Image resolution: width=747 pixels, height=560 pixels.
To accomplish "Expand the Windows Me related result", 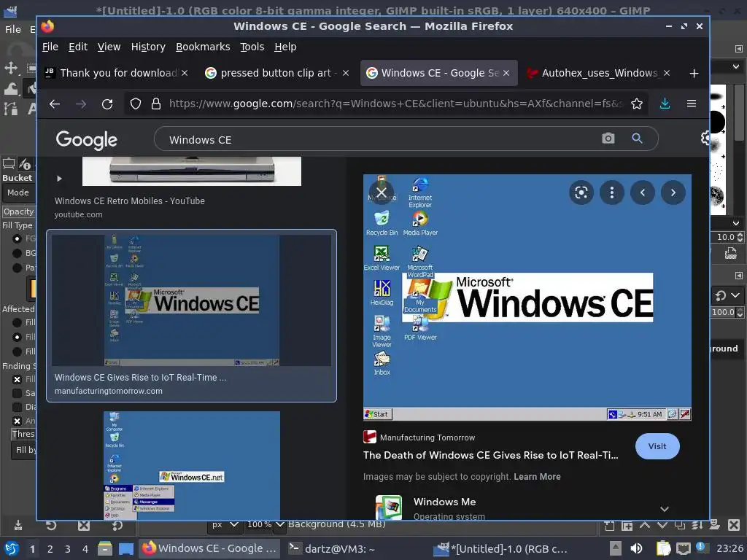I will click(664, 509).
